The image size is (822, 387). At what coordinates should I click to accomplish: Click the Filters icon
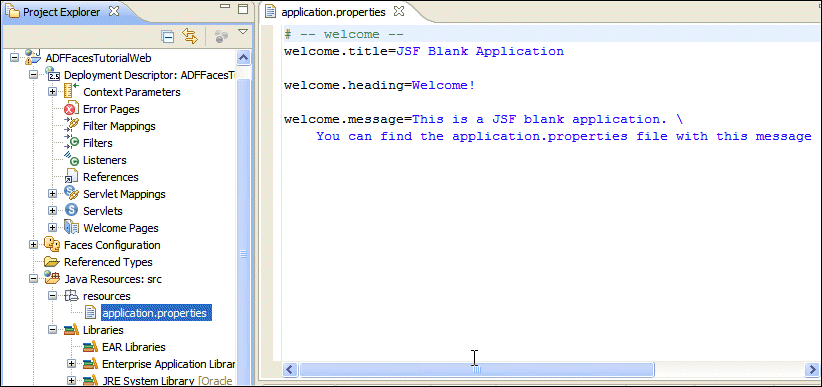71,143
